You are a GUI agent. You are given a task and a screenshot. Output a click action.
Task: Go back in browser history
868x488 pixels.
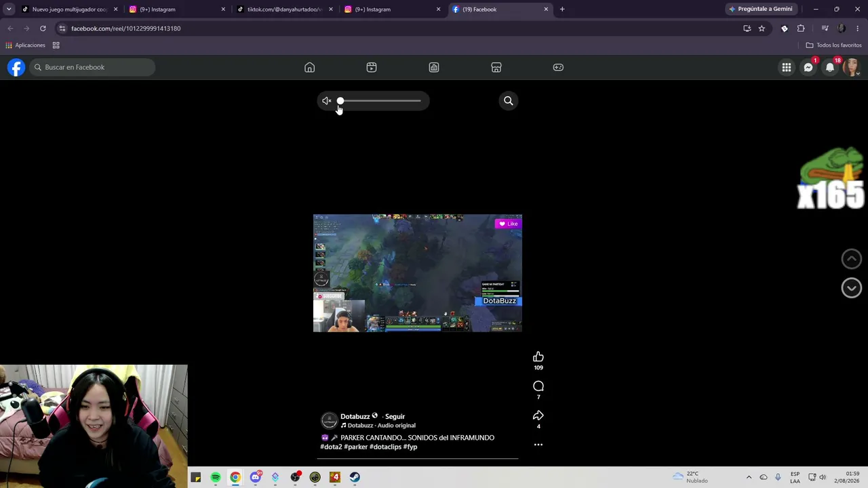tap(10, 28)
